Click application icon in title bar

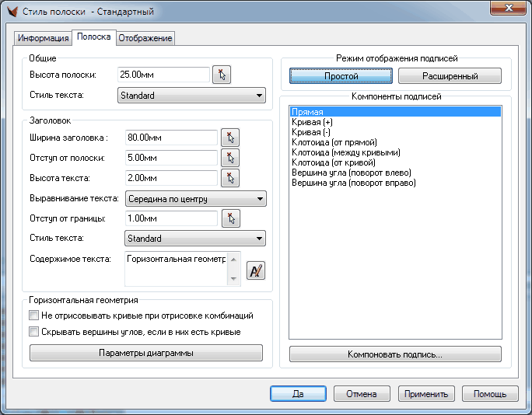11,12
